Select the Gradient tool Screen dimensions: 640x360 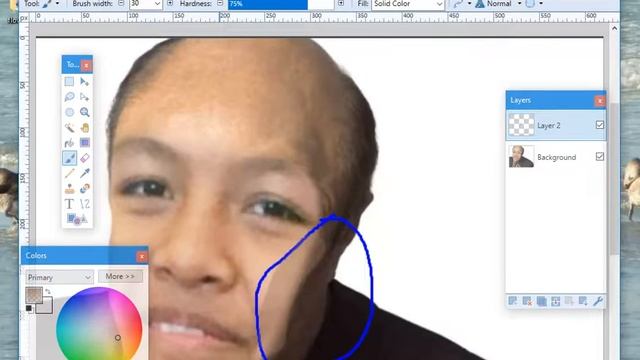pyautogui.click(x=84, y=143)
